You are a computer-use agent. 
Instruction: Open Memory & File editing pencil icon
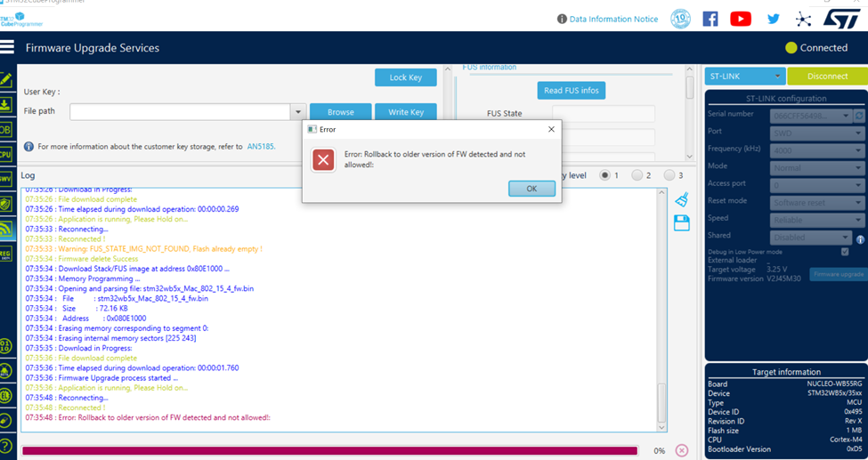pyautogui.click(x=5, y=80)
